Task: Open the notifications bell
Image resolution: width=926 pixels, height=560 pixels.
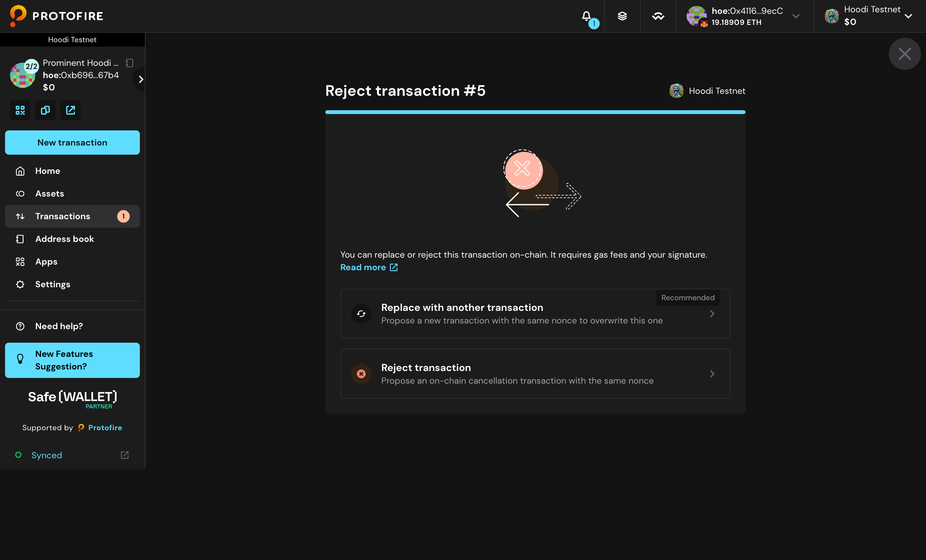Action: click(x=586, y=16)
